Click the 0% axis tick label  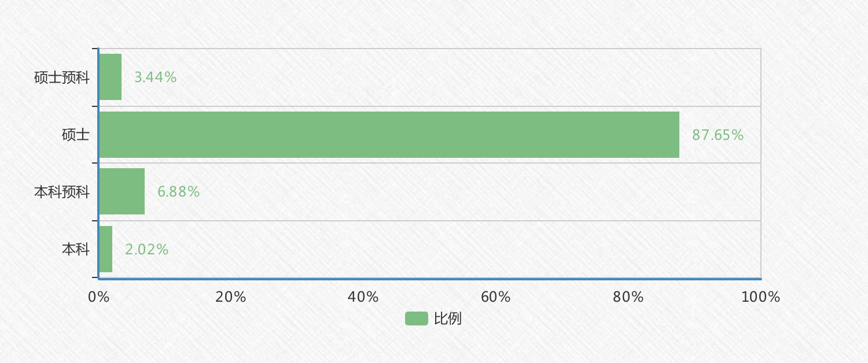[x=99, y=297]
